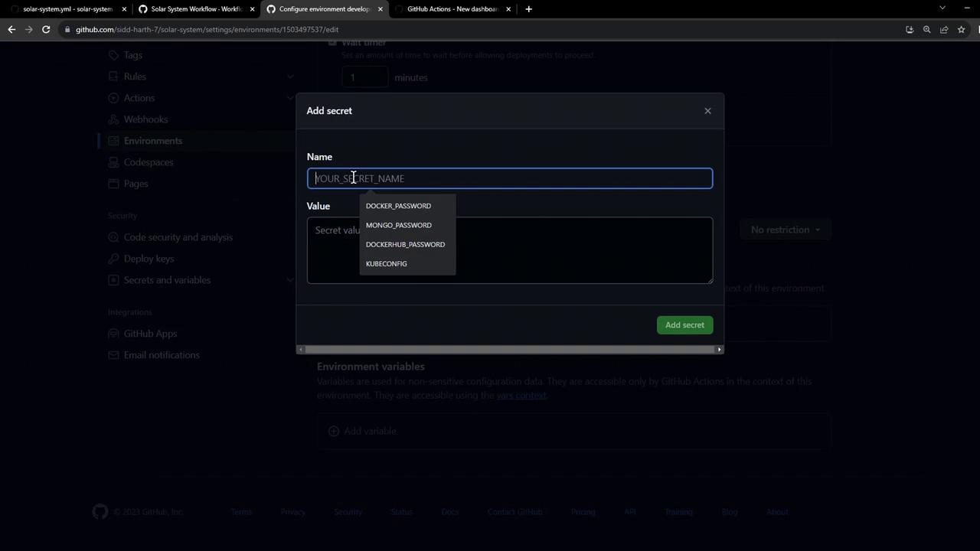Screen dimensions: 980x551
Task: Choose KUBECONFIG from the suggestion list
Action: [x=387, y=263]
